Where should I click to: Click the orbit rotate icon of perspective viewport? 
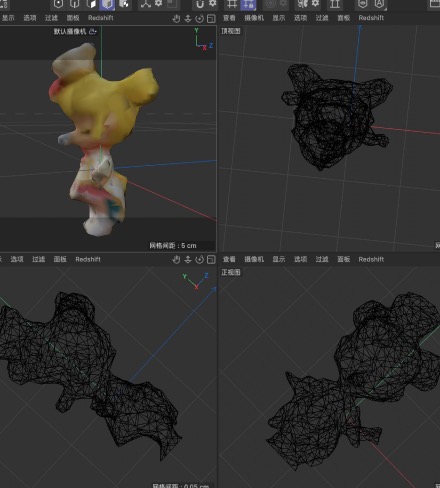[x=199, y=19]
